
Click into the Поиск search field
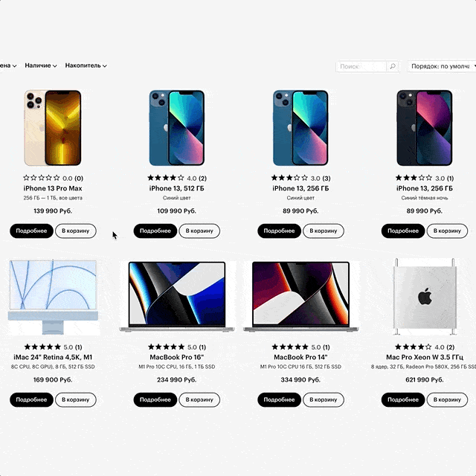click(361, 66)
